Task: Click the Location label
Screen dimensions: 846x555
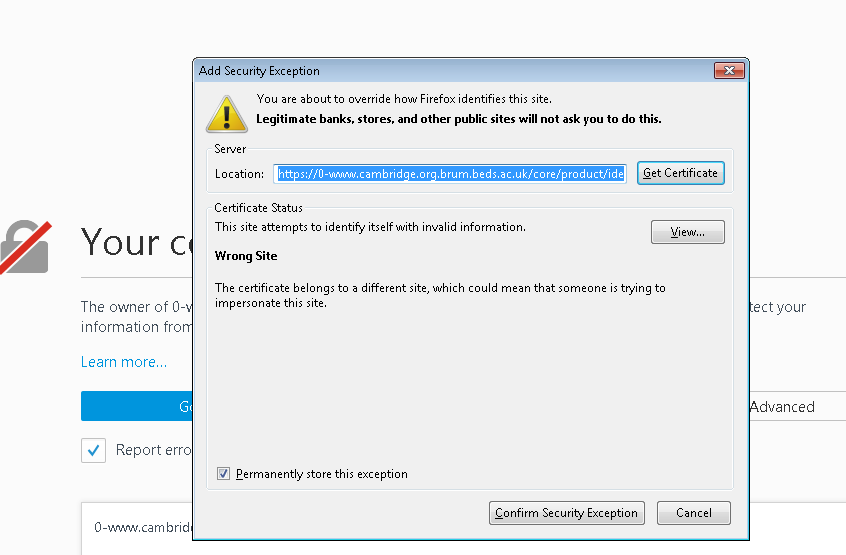Action: pos(239,174)
